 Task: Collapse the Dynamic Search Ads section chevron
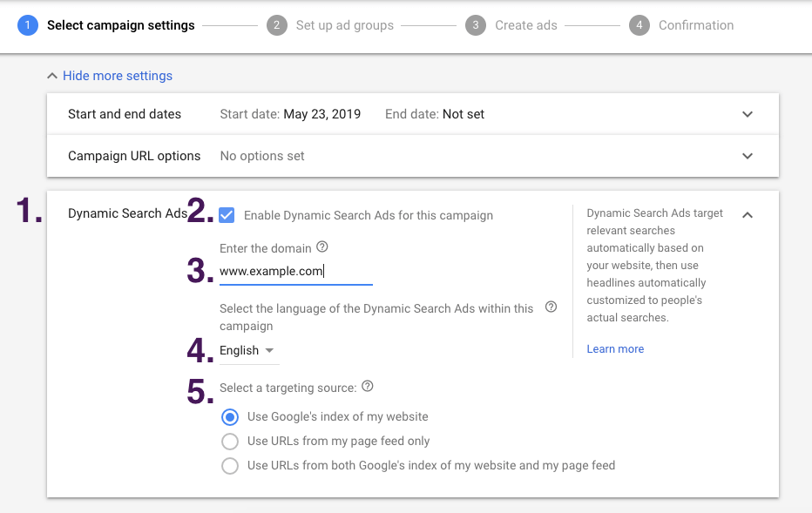coord(748,215)
